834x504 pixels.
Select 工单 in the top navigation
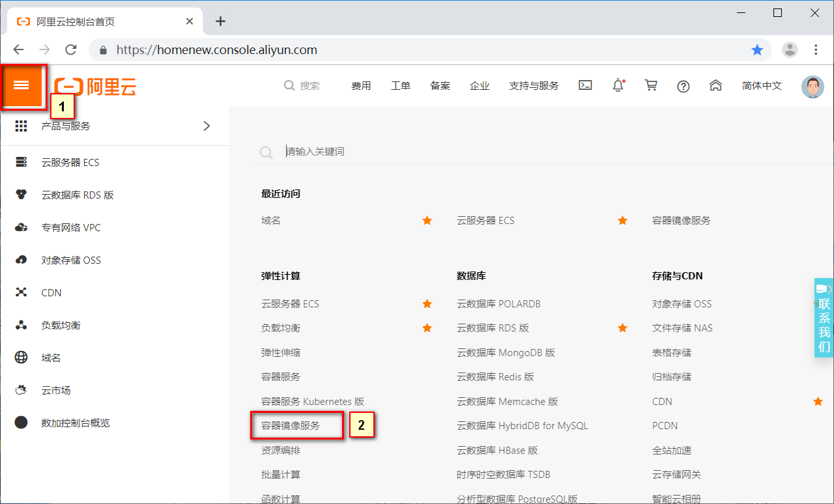point(400,85)
